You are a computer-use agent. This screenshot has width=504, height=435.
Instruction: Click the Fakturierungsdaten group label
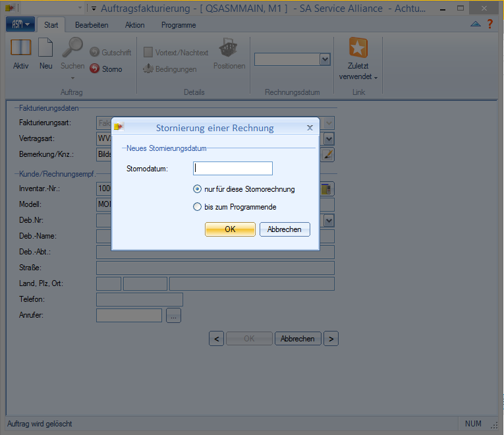tap(49, 108)
